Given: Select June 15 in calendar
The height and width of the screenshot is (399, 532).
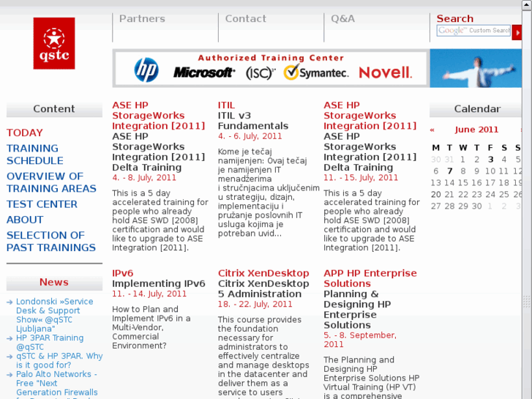Looking at the screenshot, I should (462, 183).
